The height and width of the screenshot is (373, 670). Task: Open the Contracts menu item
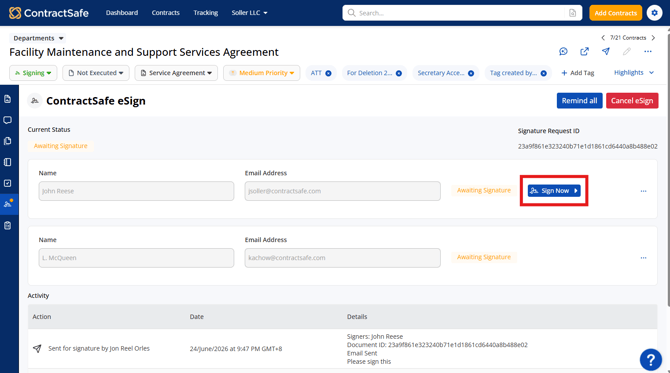(x=165, y=13)
